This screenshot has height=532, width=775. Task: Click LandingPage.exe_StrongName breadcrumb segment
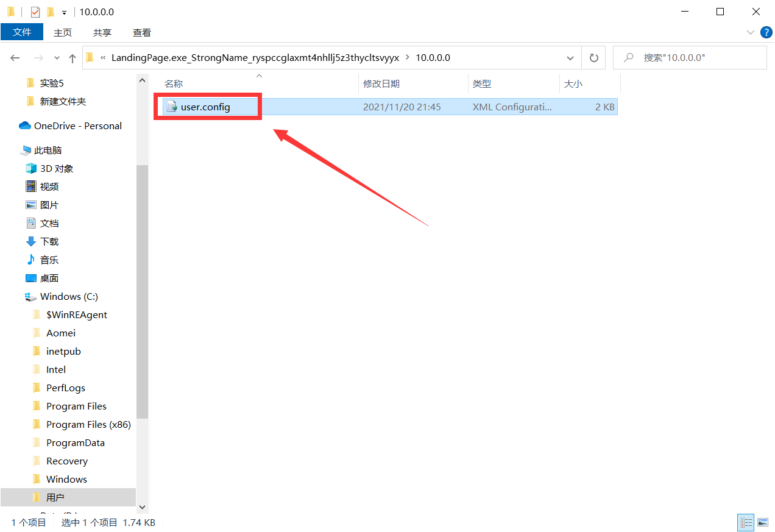[255, 58]
